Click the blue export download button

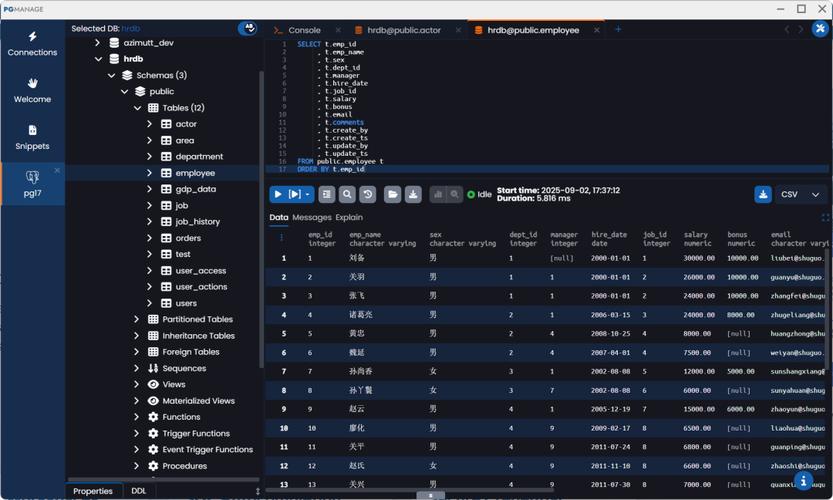(763, 194)
